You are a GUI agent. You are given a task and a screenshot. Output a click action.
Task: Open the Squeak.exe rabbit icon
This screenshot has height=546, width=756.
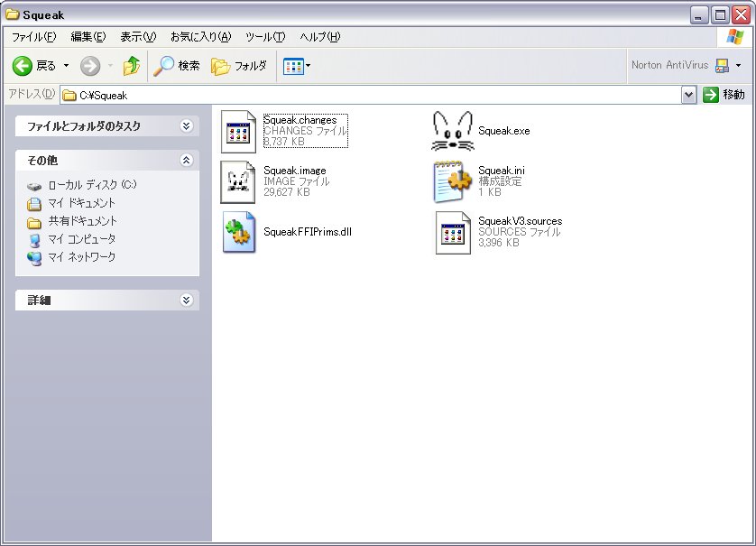[x=453, y=132]
